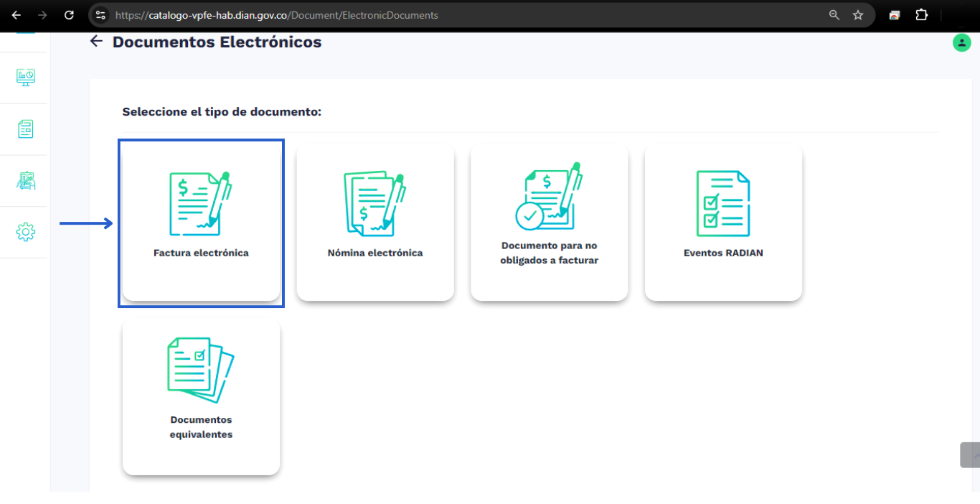Reload the page in the browser
Screen dimensions: 980x504
pos(69,15)
